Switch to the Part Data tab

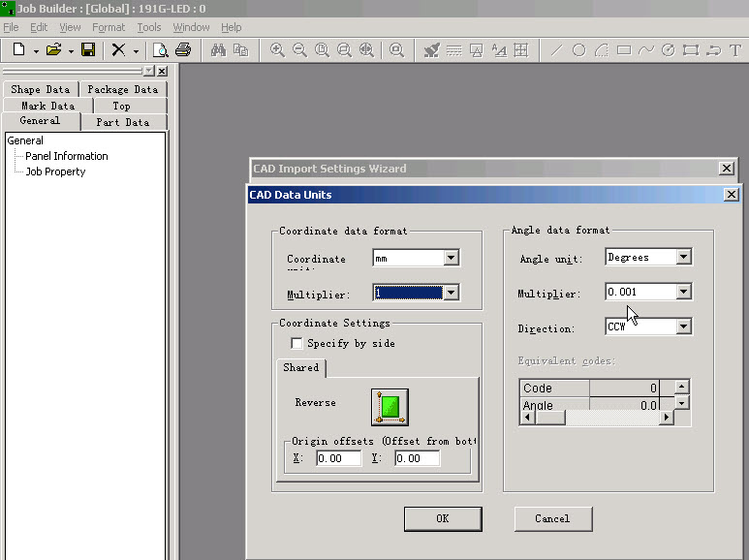coord(123,122)
